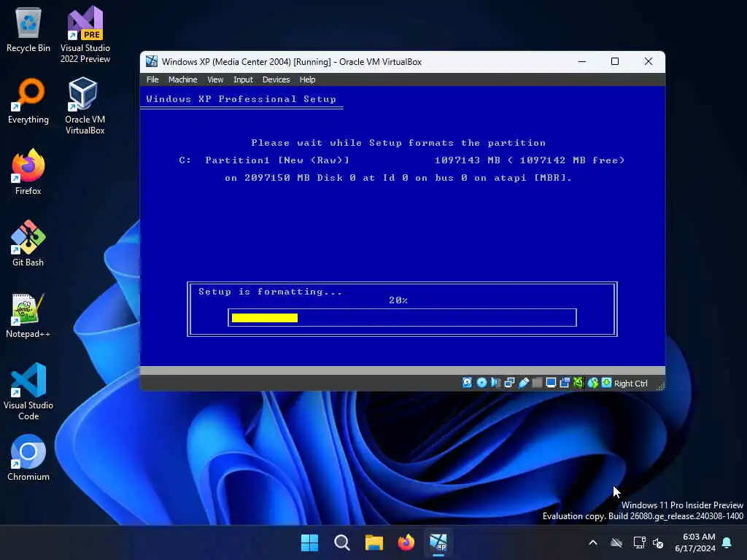This screenshot has width=747, height=560.
Task: Click the VirtualBox window title bar icon
Action: [152, 61]
